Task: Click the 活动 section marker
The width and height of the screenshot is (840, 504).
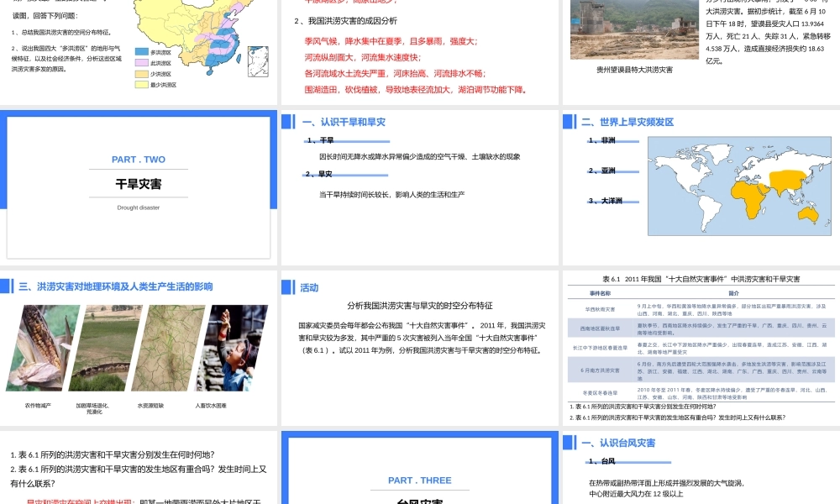Action: (309, 287)
